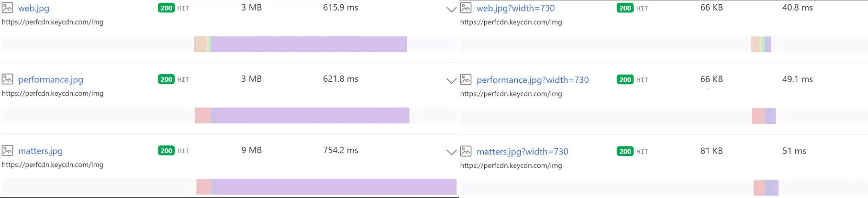The height and width of the screenshot is (198, 868).
Task: Click the image icon beside performance.jpg?width=730
Action: 466,79
